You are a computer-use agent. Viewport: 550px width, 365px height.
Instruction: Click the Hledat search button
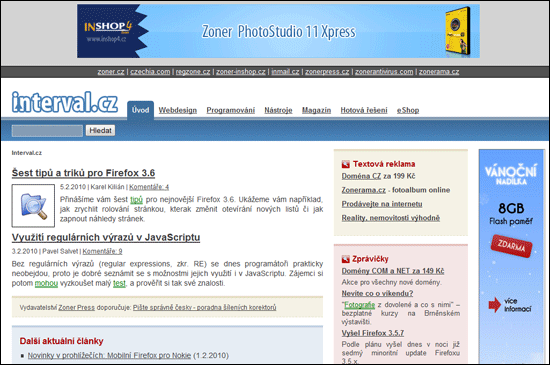click(100, 130)
